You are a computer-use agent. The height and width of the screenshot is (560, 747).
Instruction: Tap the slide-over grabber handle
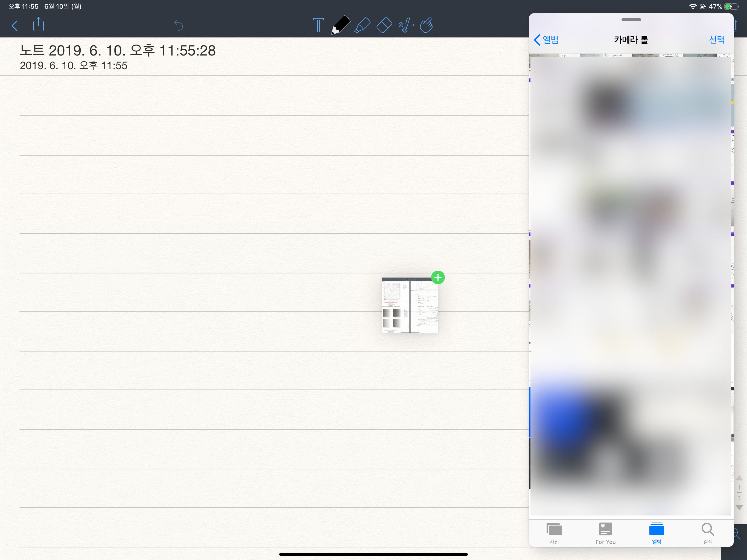click(631, 20)
